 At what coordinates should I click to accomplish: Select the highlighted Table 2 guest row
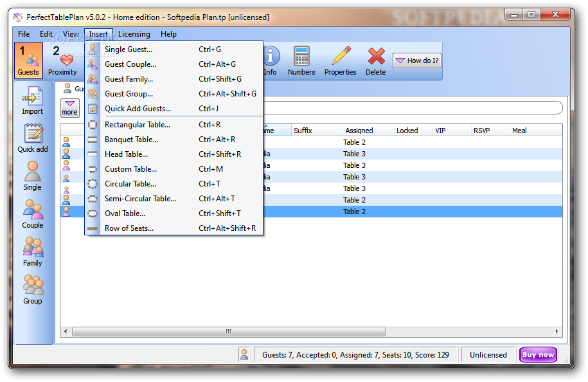pyautogui.click(x=311, y=212)
